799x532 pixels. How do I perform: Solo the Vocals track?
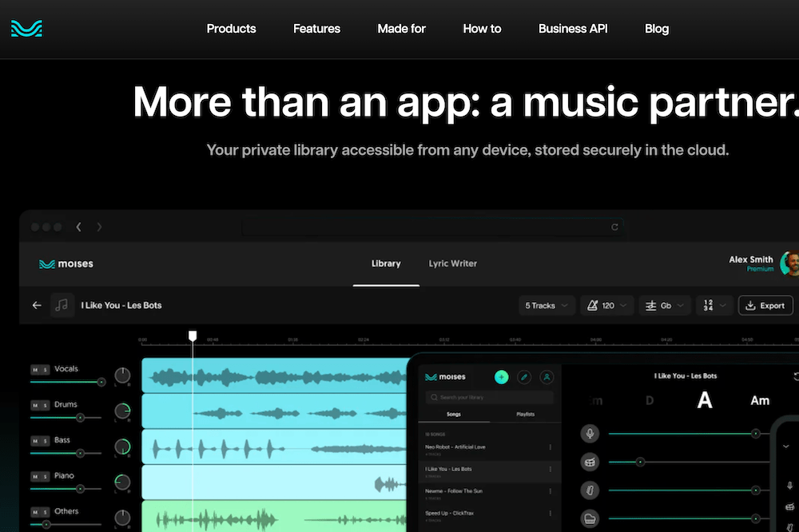tap(45, 369)
